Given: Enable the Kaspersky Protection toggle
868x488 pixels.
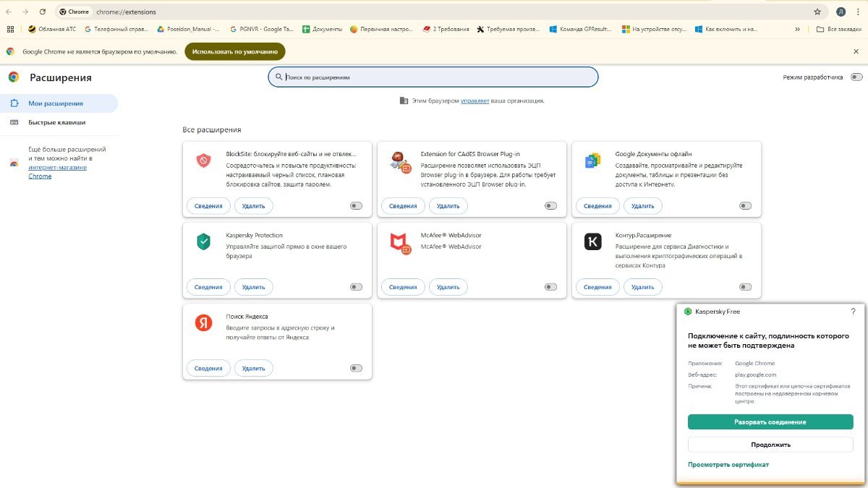Looking at the screenshot, I should click(x=356, y=287).
